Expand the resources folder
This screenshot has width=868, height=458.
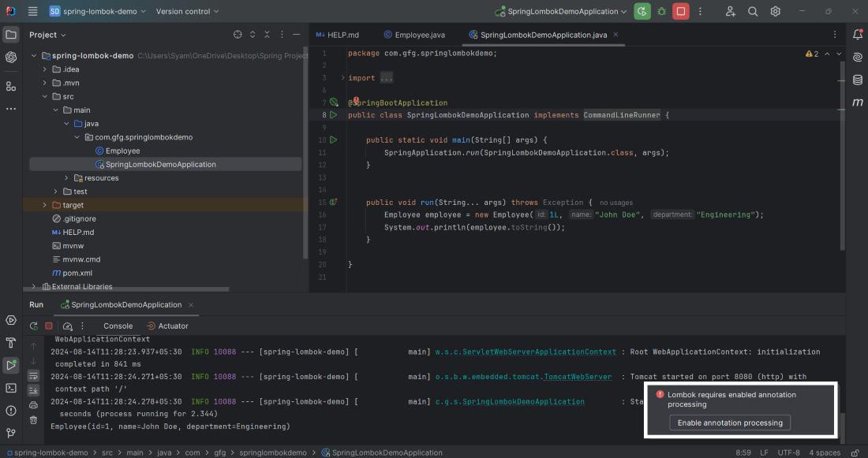click(x=67, y=178)
